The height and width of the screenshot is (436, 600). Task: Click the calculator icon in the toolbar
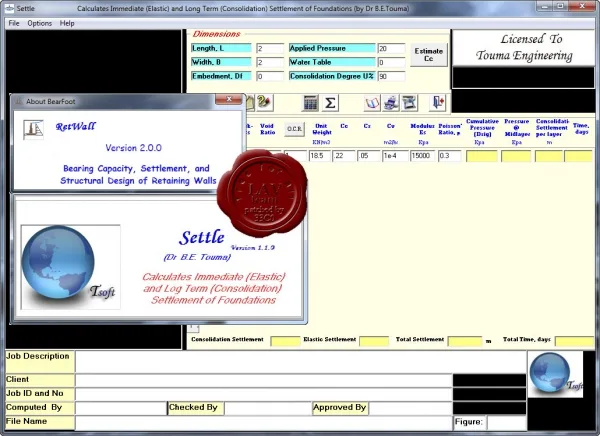310,103
